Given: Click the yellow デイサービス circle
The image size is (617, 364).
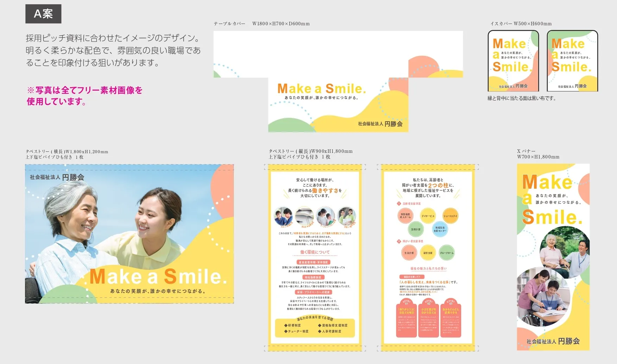Looking at the screenshot, I should 428,216.
